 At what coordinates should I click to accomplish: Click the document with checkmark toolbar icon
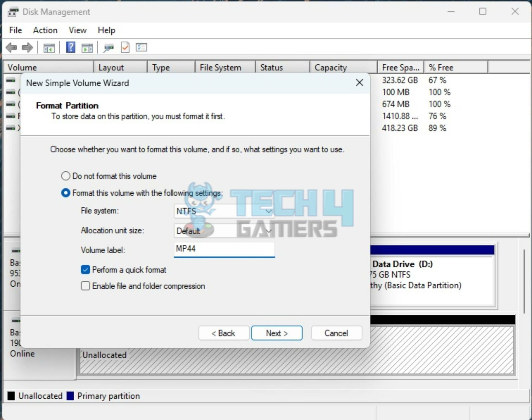(125, 47)
